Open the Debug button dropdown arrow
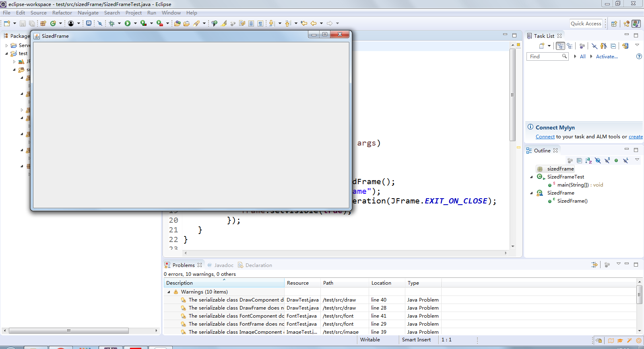The width and height of the screenshot is (644, 349). (119, 23)
